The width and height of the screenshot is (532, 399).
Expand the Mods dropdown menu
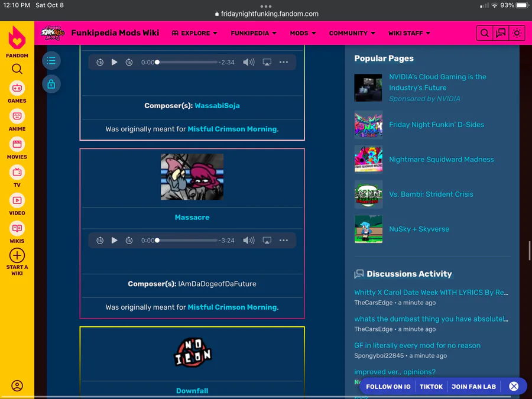coord(303,33)
